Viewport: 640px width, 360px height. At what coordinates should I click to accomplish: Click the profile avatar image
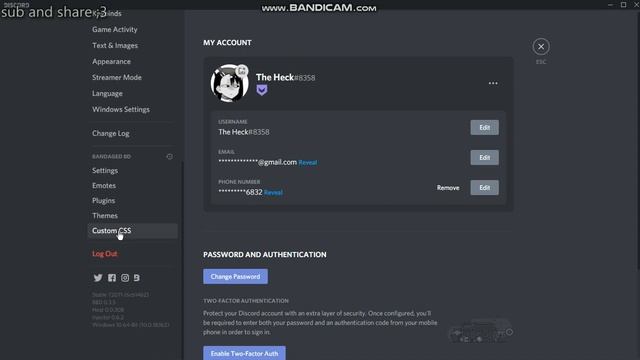coord(229,83)
